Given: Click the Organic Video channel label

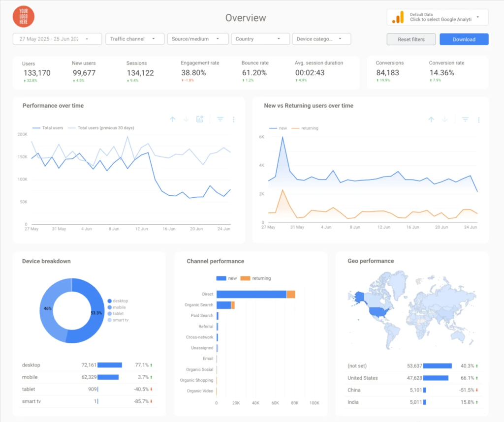Looking at the screenshot, I should (200, 391).
